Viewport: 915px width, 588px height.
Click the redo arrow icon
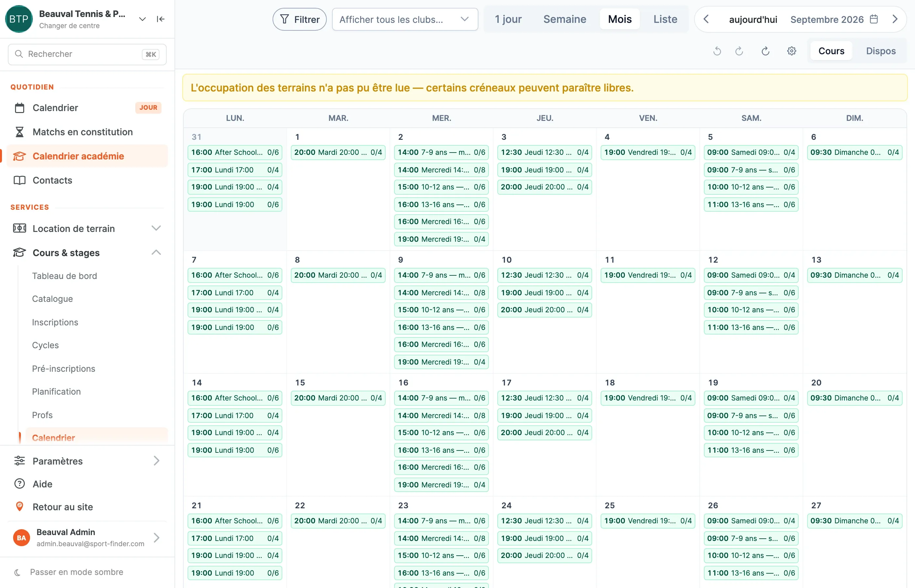coord(739,51)
